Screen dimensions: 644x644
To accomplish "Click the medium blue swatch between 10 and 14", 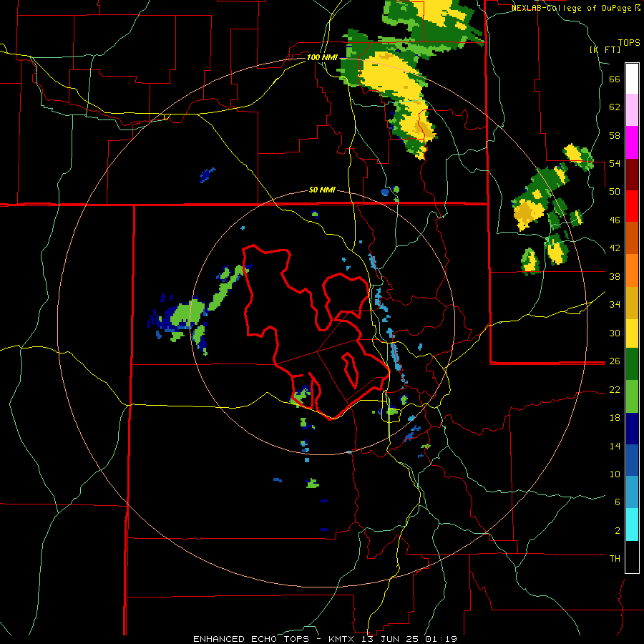I will tap(632, 460).
